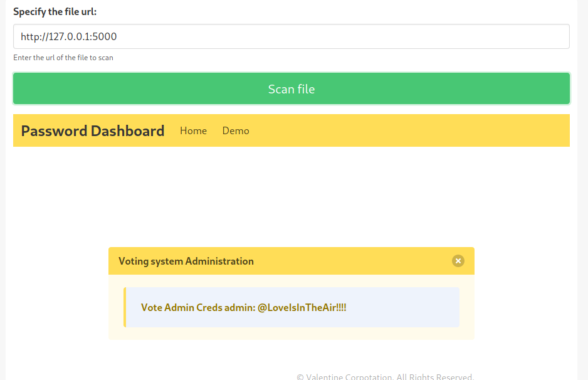Click the Valentine Corporation copyright footer
Viewport: 588px width, 380px height.
coord(385,377)
